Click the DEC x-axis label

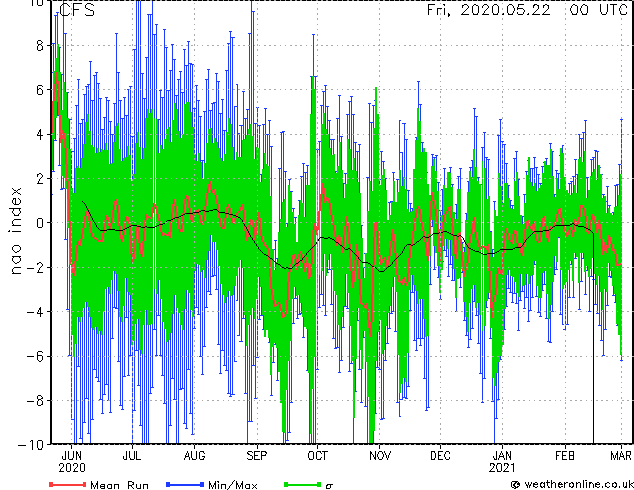click(440, 456)
